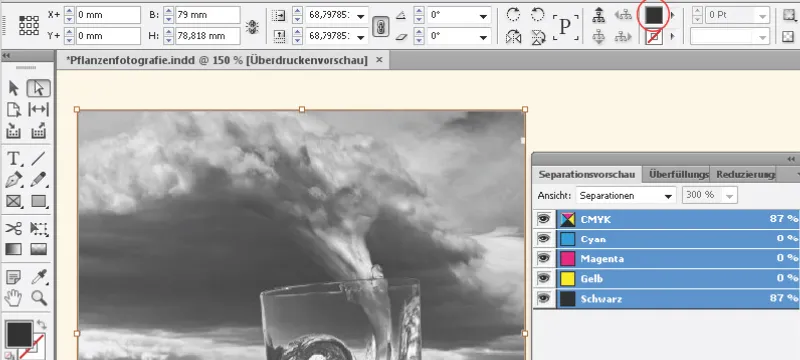The height and width of the screenshot is (360, 800).
Task: Select the Scissors tool
Action: click(x=14, y=228)
